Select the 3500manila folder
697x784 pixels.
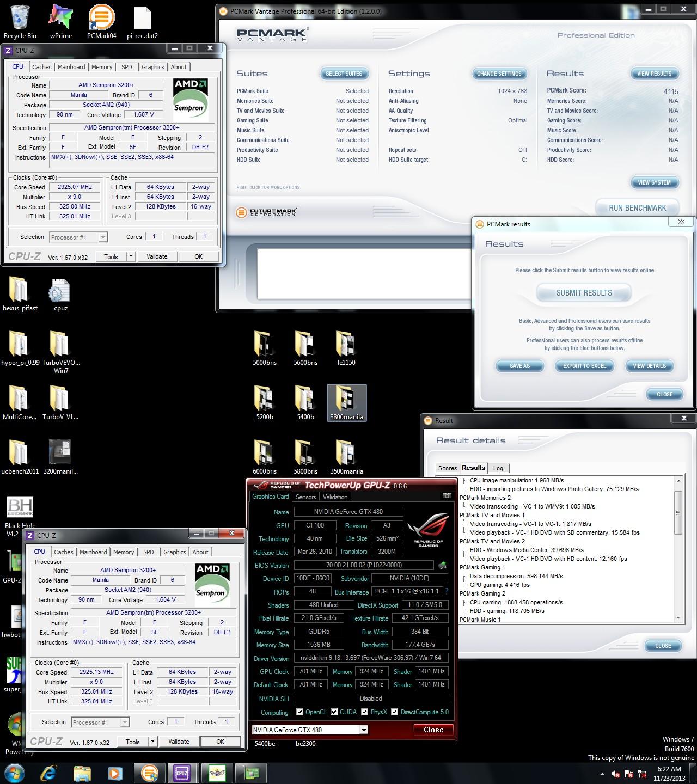coord(346,457)
